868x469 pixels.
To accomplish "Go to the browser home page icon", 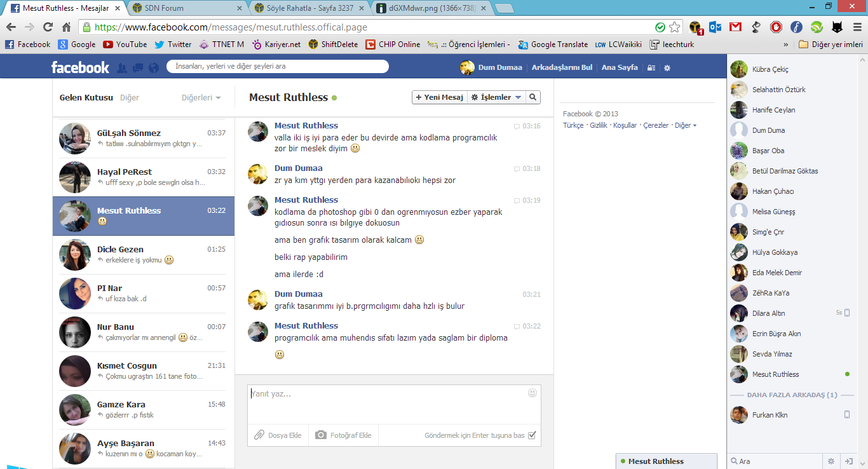I will click(67, 27).
